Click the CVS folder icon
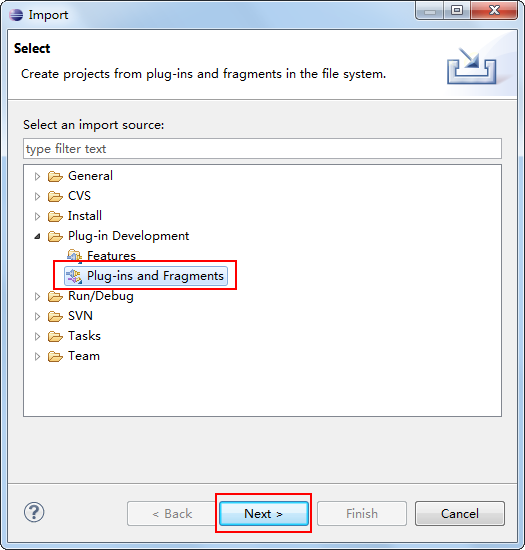Screen dimensions: 525x550 tap(55, 196)
